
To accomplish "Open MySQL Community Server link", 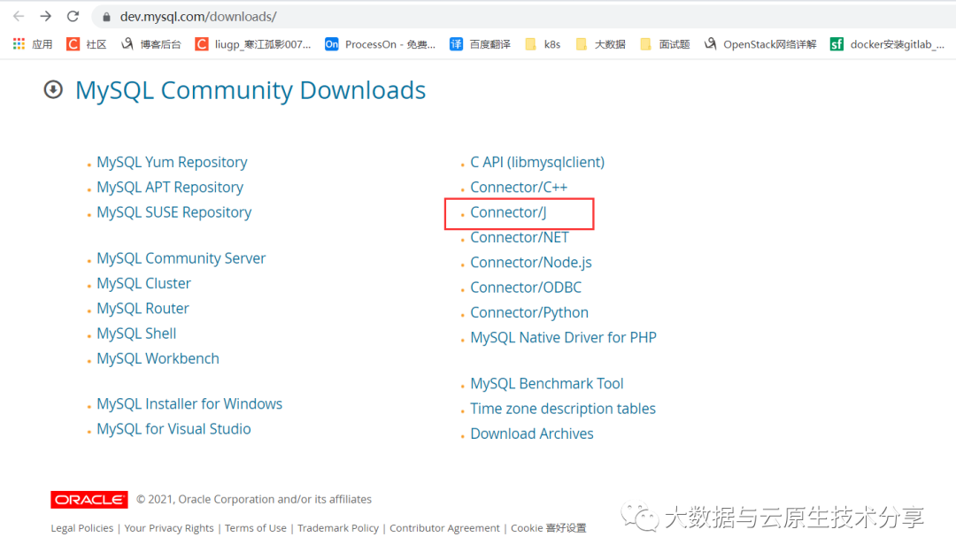I will click(181, 258).
